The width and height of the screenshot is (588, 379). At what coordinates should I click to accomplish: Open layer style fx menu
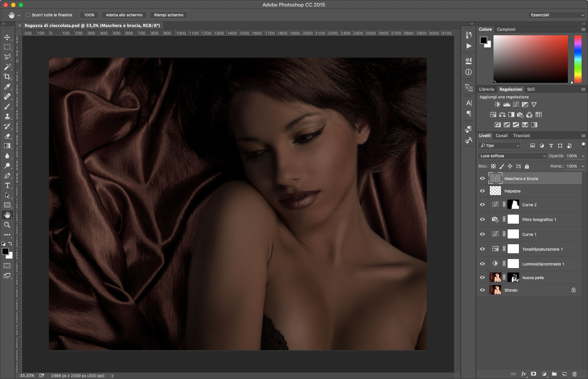524,374
